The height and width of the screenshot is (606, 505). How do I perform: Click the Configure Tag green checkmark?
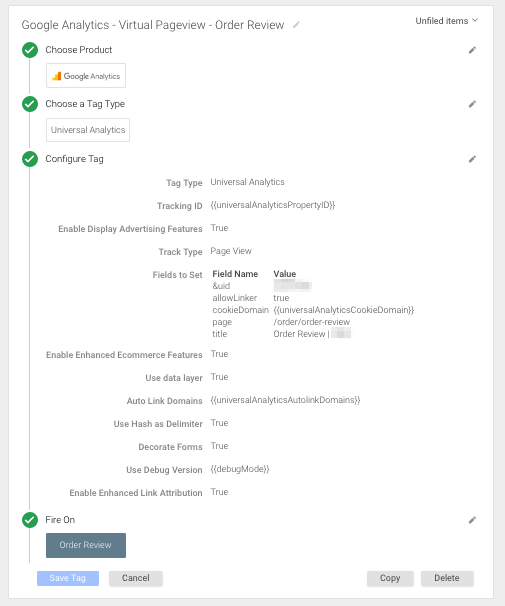click(30, 159)
